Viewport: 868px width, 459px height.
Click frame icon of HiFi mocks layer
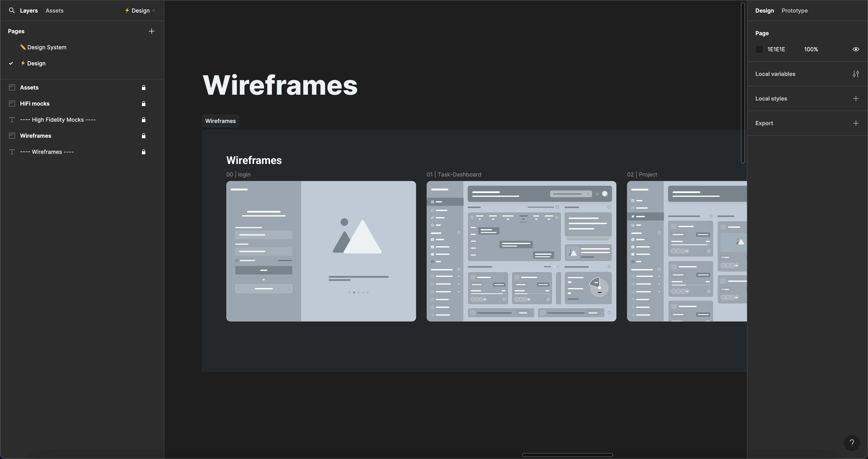(x=12, y=104)
